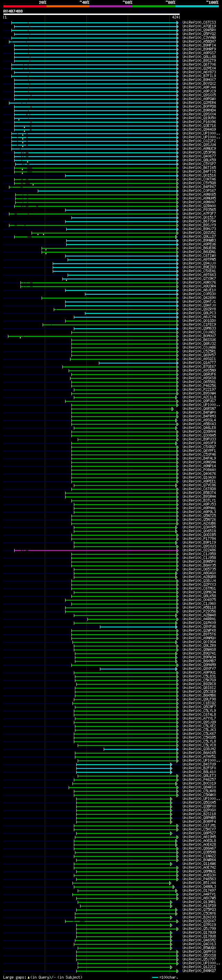This screenshot has width=222, height=980.
Task: Click the red 20% identity legend segment
Action: pyautogui.click(x=25, y=6)
